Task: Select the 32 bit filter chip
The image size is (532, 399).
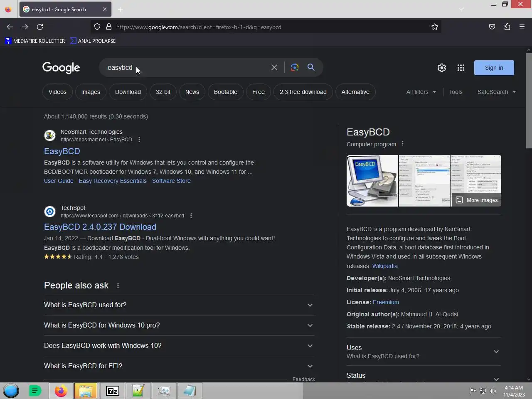Action: click(x=163, y=92)
